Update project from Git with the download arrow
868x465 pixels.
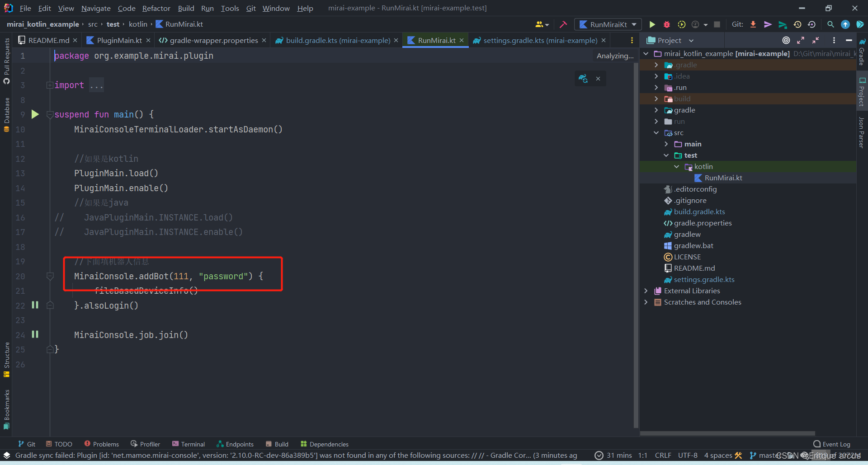click(x=753, y=24)
